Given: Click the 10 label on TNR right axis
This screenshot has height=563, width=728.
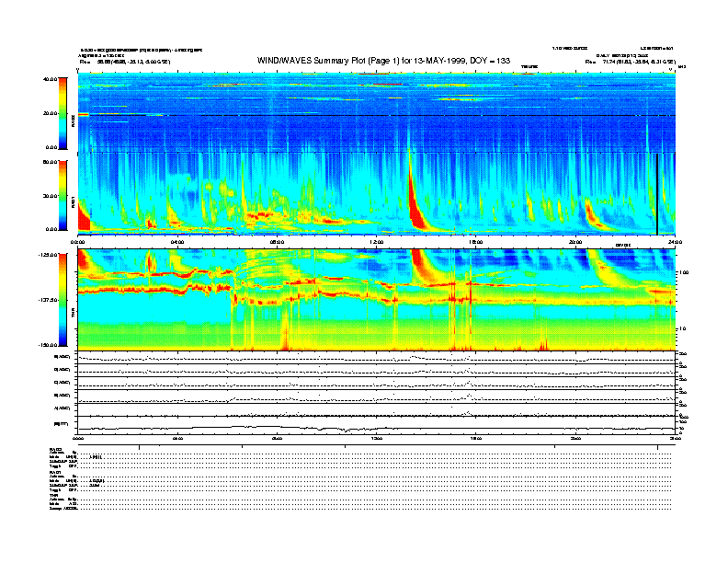Looking at the screenshot, I should click(x=683, y=328).
